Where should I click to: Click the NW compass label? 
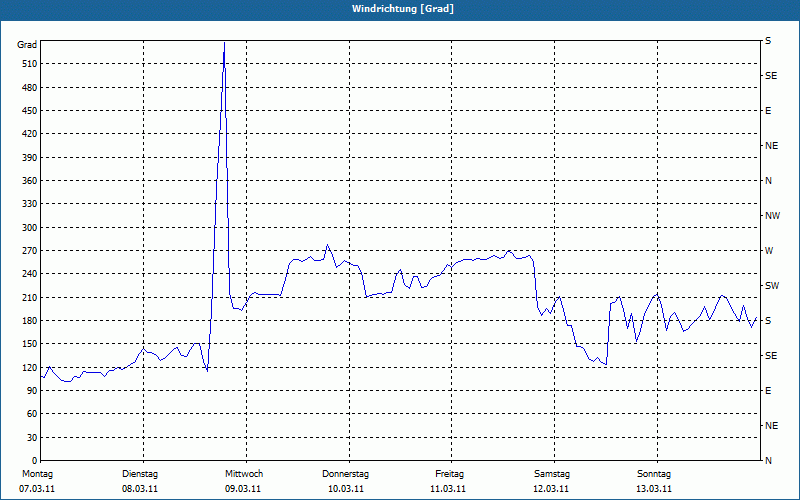(772, 216)
